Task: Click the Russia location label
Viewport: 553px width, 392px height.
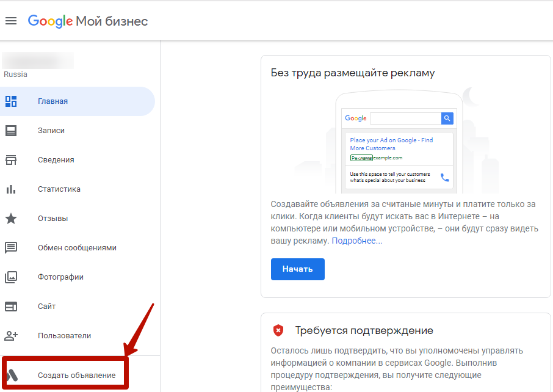Action: point(15,74)
